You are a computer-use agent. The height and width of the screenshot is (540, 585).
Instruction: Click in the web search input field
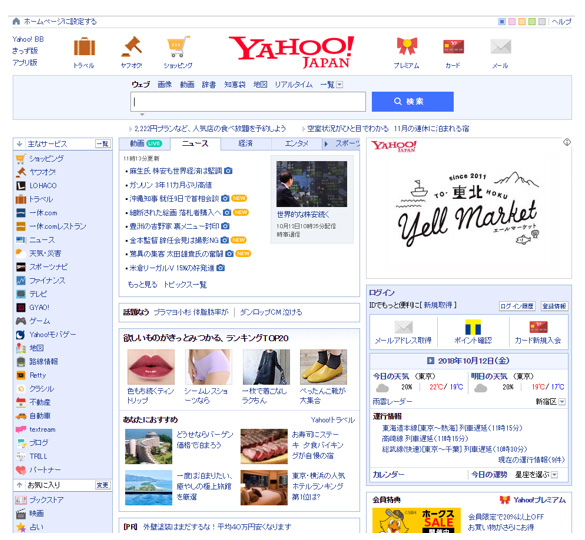click(x=248, y=102)
